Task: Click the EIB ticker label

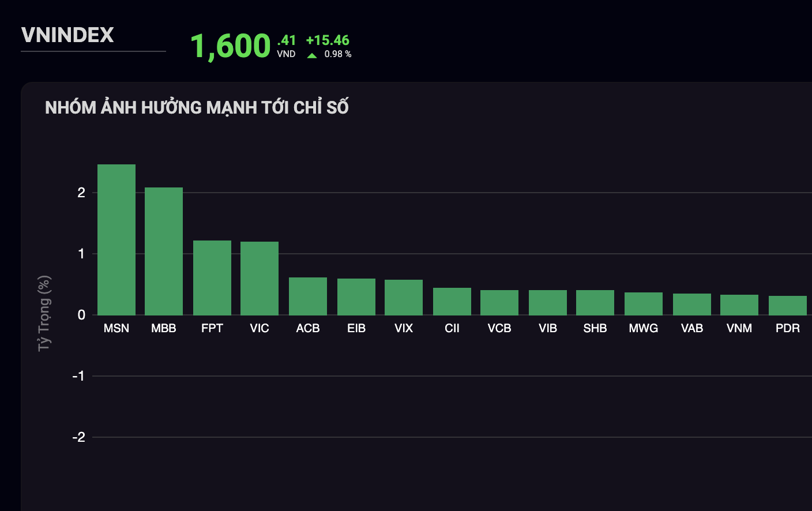Action: pyautogui.click(x=356, y=328)
